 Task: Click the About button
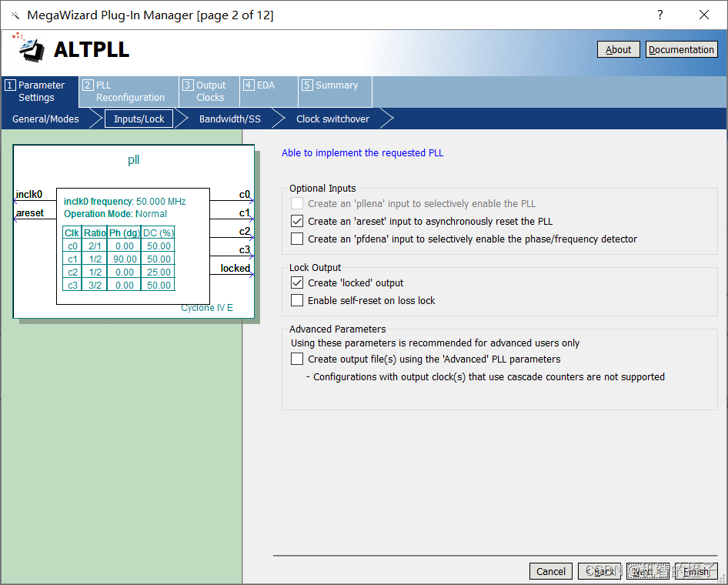(618, 50)
